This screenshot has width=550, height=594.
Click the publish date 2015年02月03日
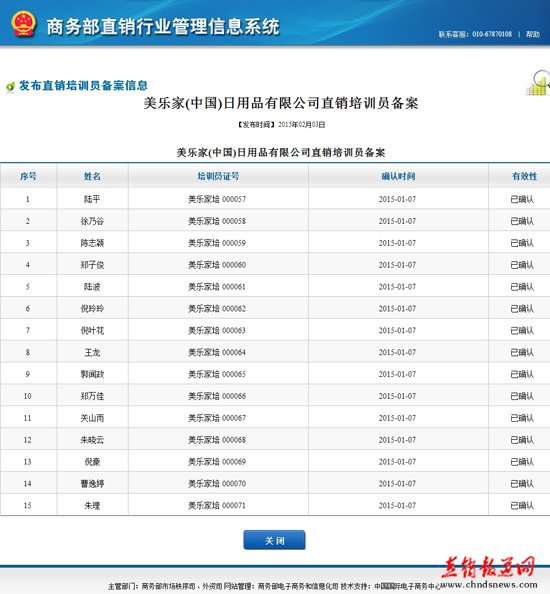[302, 124]
